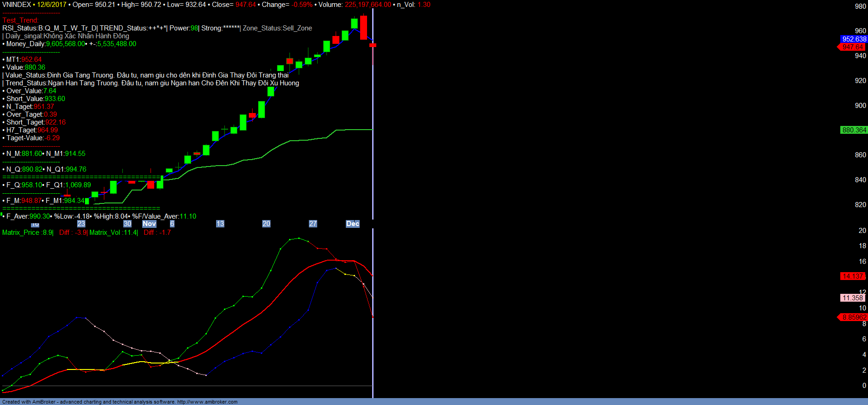Select the green 880.364 value tag
This screenshot has height=405, width=868.
tap(854, 130)
